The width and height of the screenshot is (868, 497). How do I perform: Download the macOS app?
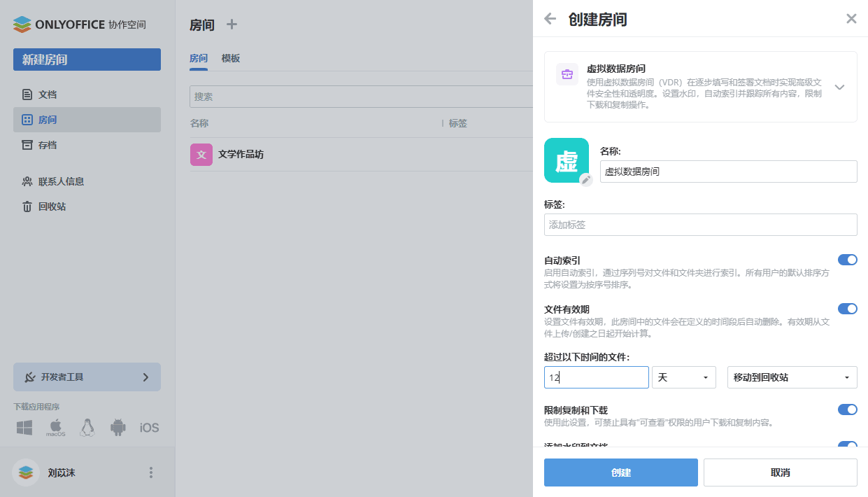pyautogui.click(x=56, y=428)
